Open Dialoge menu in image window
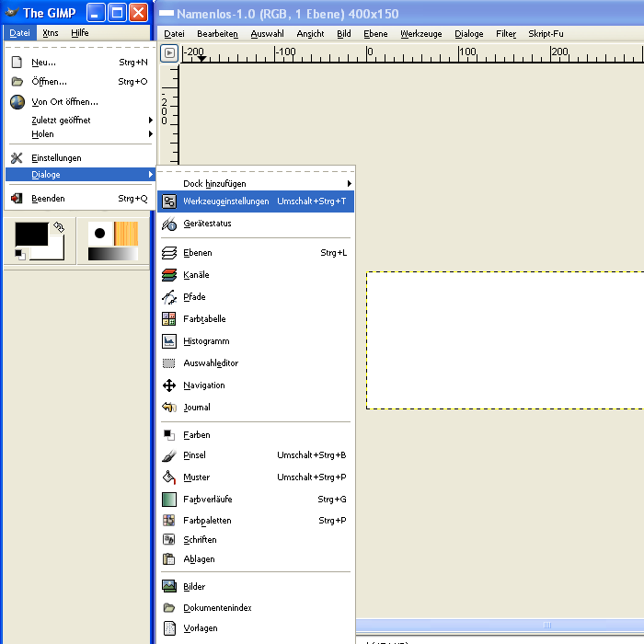 (x=468, y=34)
